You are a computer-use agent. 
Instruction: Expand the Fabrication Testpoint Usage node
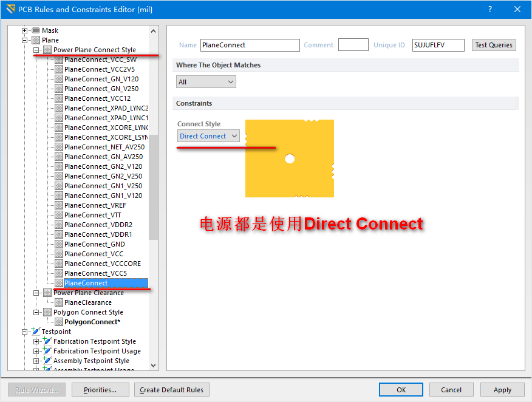(36, 351)
